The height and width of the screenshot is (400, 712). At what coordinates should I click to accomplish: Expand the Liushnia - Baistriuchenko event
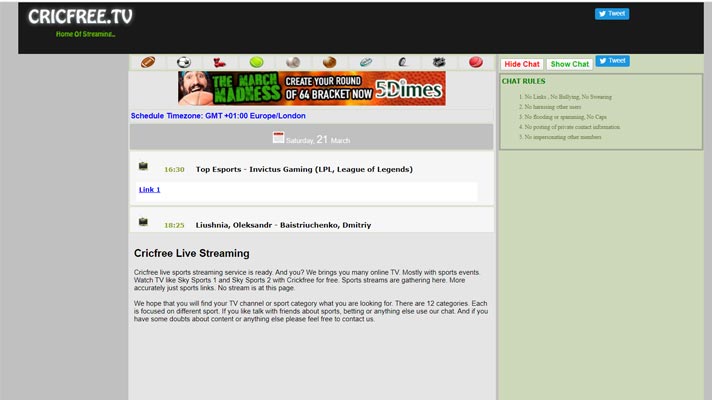(x=283, y=225)
